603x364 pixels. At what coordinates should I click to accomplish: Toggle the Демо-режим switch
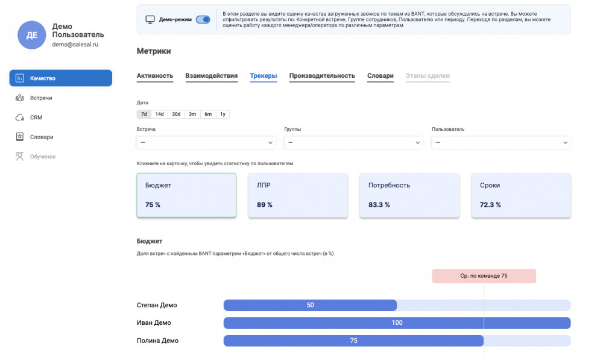203,19
